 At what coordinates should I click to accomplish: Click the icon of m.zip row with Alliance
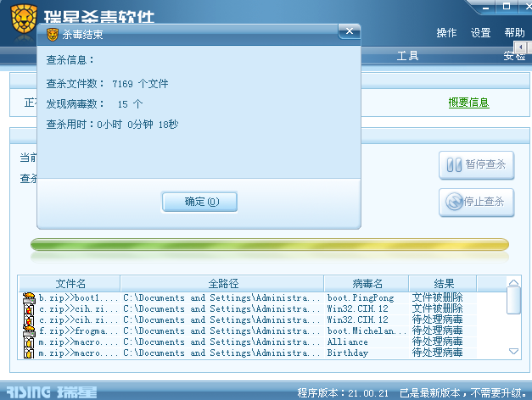click(x=29, y=342)
